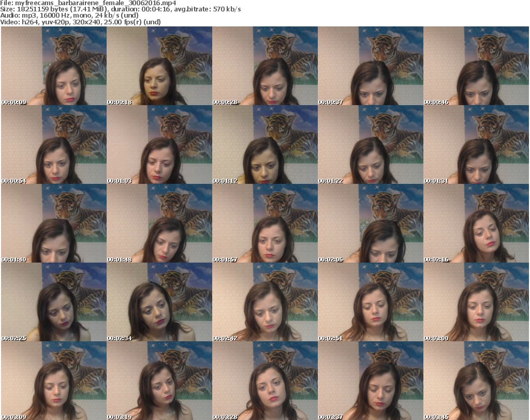This screenshot has height=420, width=530.
Task: Select the thumbnail timestamped 00:02:16
Action: (x=476, y=223)
